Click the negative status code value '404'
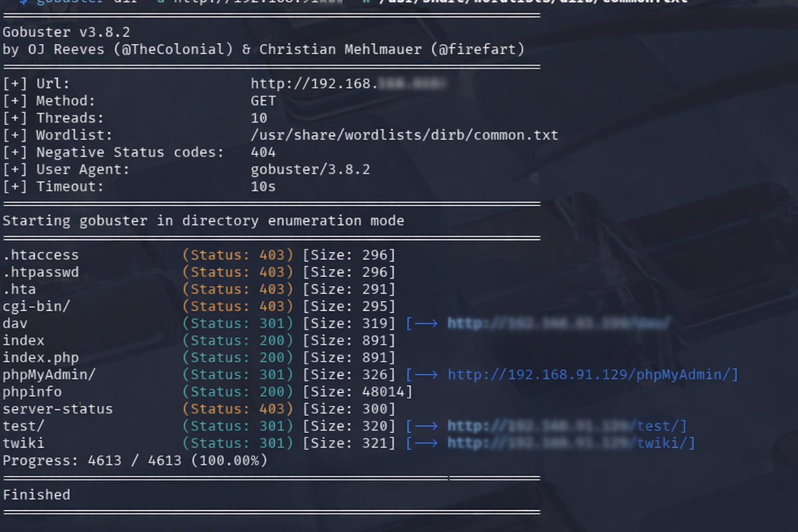Viewport: 798px width, 532px height. point(263,152)
